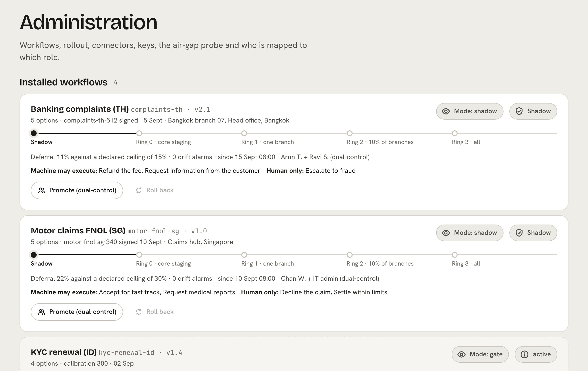
Task: Click eye icon in Banking complaints Mode: shadow pill
Action: 446,111
